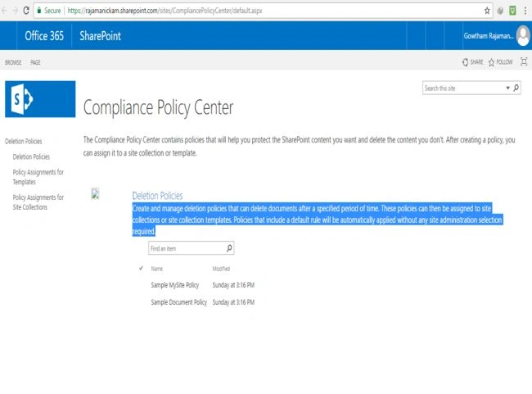Click the search magnifier in Search this site
532x394 pixels.
tap(516, 88)
